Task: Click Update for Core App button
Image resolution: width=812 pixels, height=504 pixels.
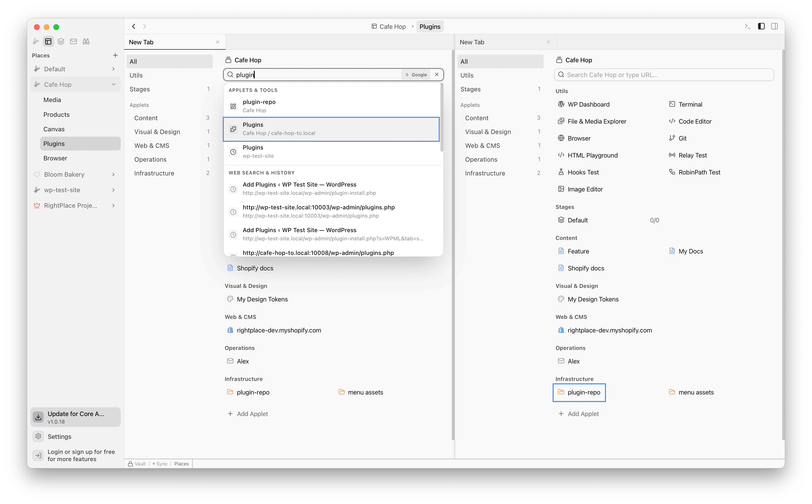Action: pos(75,417)
